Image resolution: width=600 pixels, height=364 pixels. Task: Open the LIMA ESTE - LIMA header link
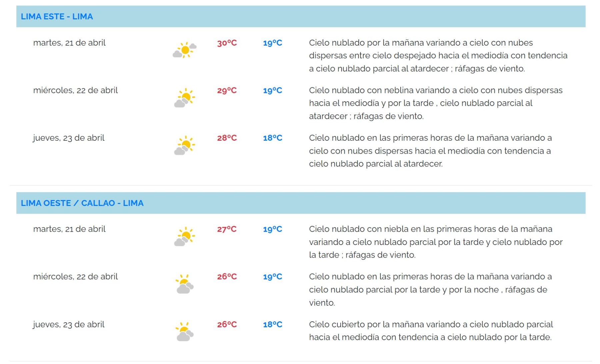57,16
